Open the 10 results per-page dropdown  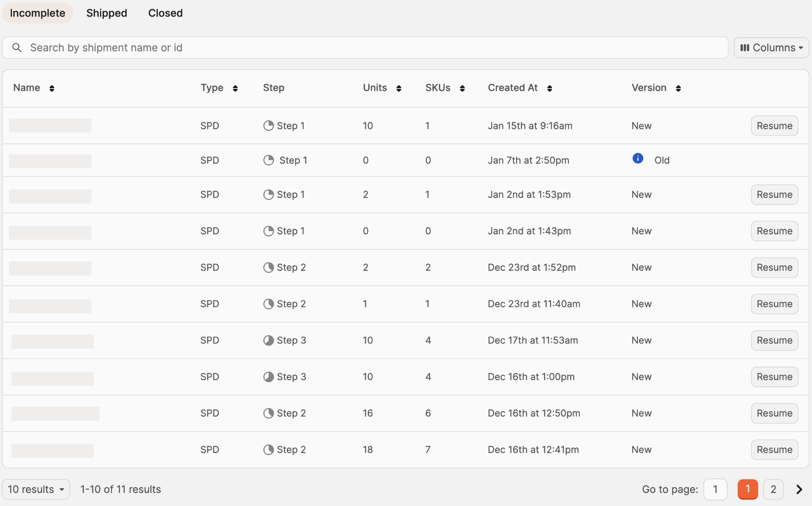[36, 489]
